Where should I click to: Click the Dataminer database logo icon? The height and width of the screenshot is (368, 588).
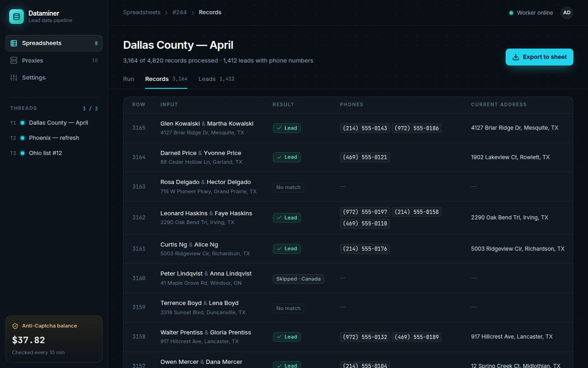17,17
